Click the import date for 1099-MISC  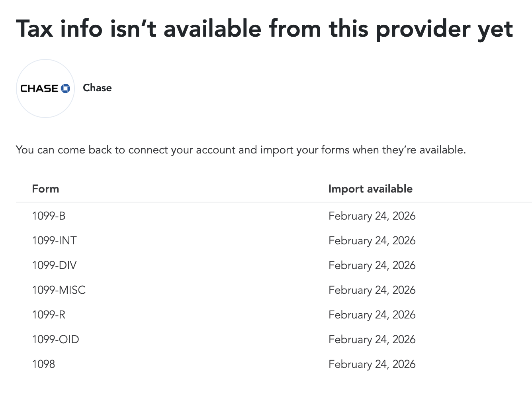coord(372,290)
